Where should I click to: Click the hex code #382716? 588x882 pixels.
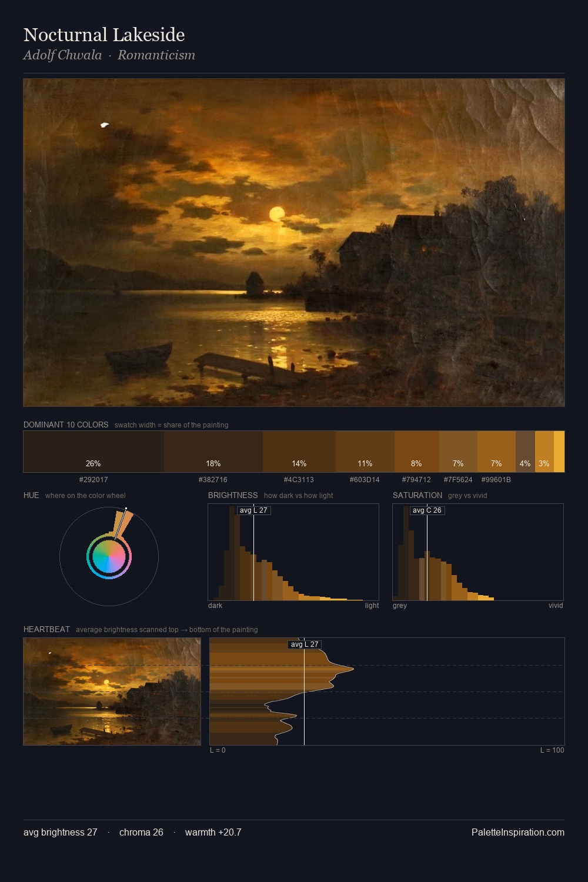[x=213, y=480]
